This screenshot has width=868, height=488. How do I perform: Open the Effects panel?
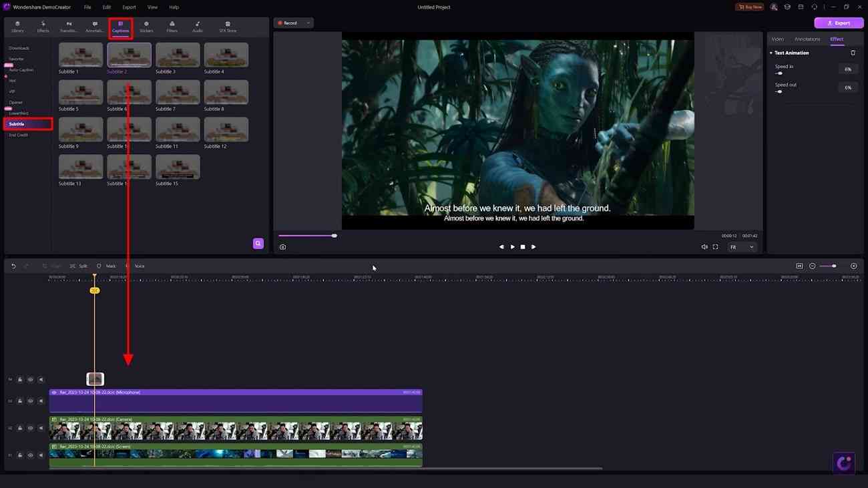[x=43, y=27]
